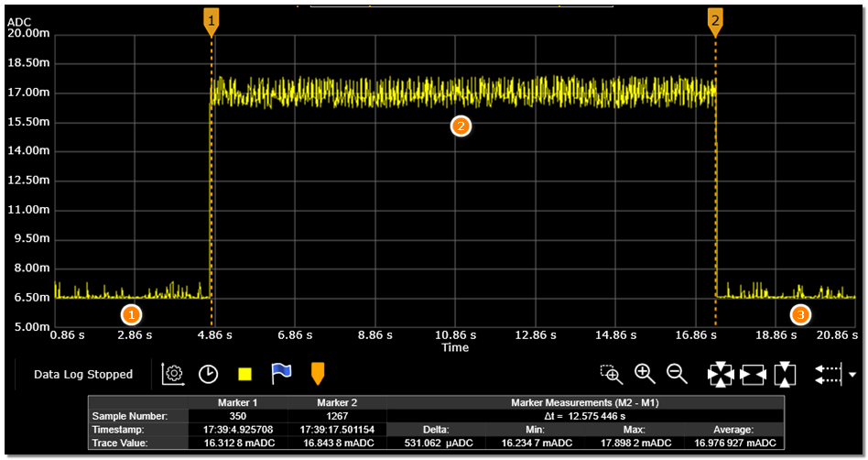Click the blue flag icon

coord(281,373)
